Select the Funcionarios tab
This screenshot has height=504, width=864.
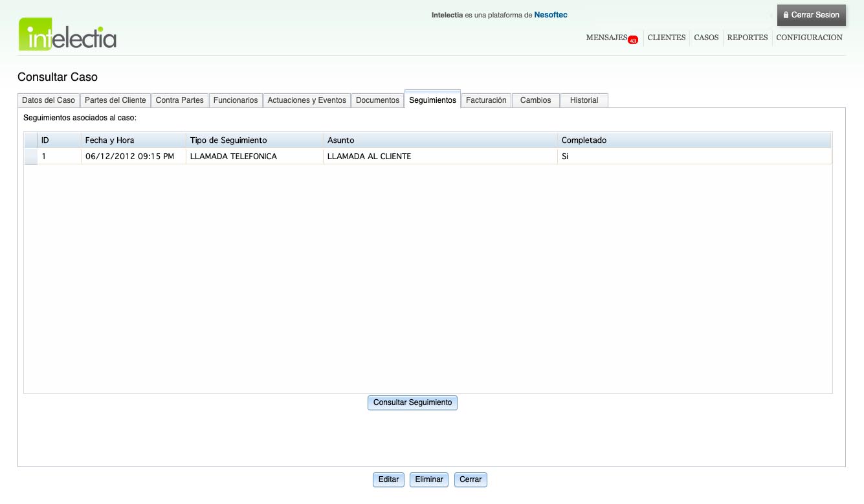tap(236, 100)
